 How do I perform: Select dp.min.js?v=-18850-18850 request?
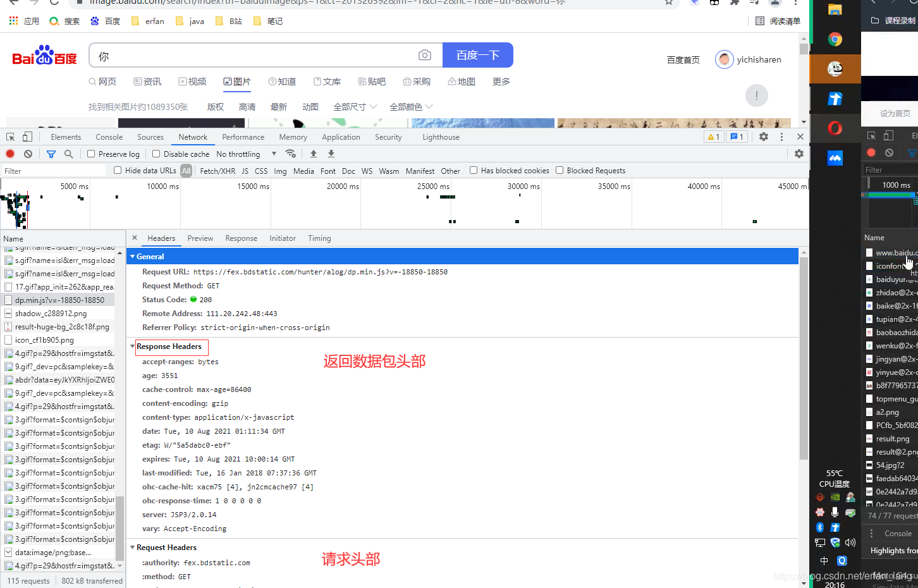[58, 300]
